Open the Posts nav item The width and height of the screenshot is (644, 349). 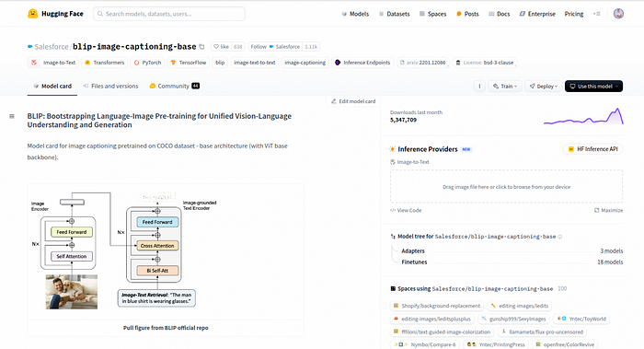(467, 14)
